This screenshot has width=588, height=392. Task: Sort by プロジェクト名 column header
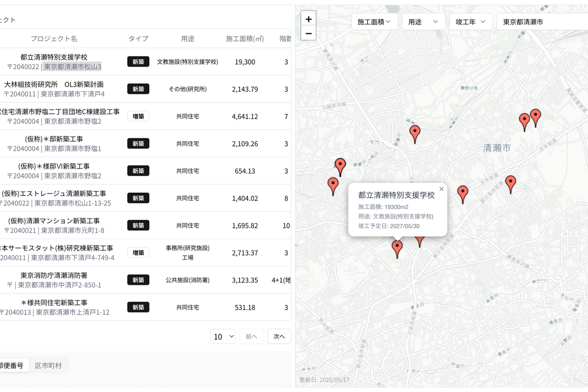[x=54, y=39]
